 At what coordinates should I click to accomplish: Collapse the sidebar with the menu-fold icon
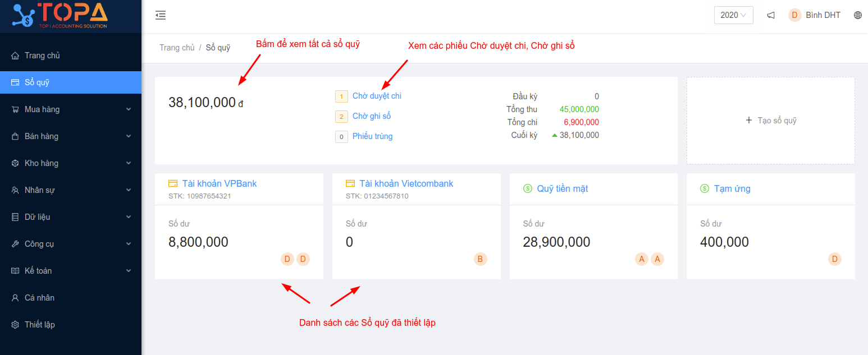pyautogui.click(x=161, y=15)
